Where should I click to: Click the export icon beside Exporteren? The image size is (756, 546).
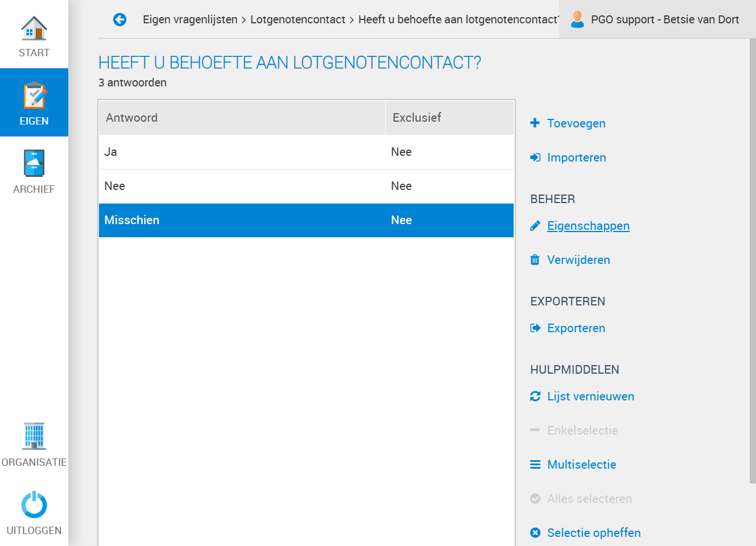(x=535, y=328)
